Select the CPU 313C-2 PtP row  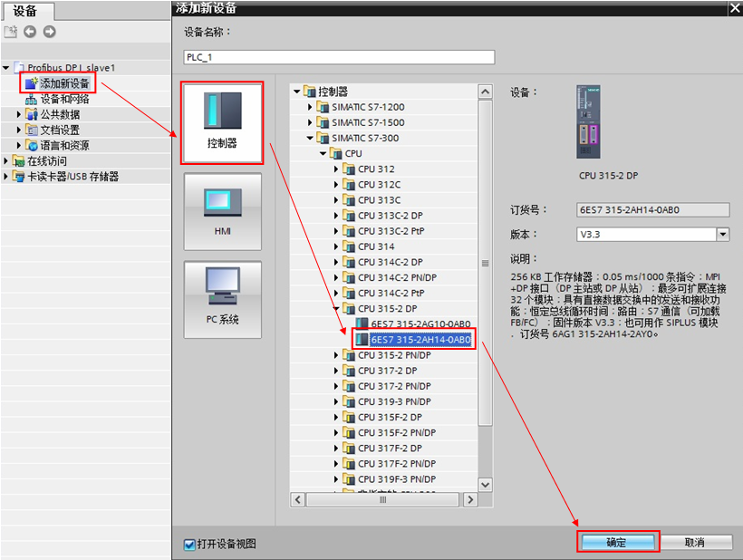[383, 231]
